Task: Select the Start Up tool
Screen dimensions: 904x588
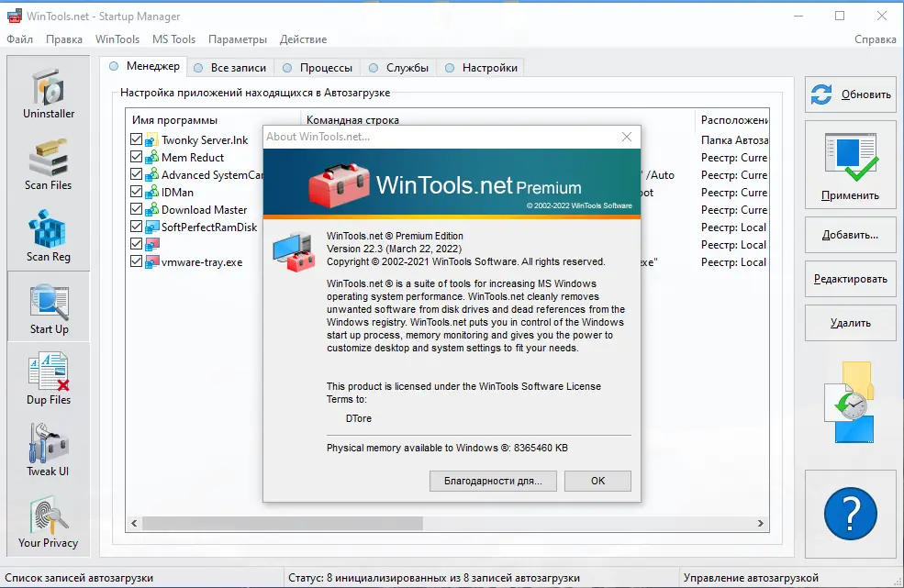Action: (x=49, y=307)
